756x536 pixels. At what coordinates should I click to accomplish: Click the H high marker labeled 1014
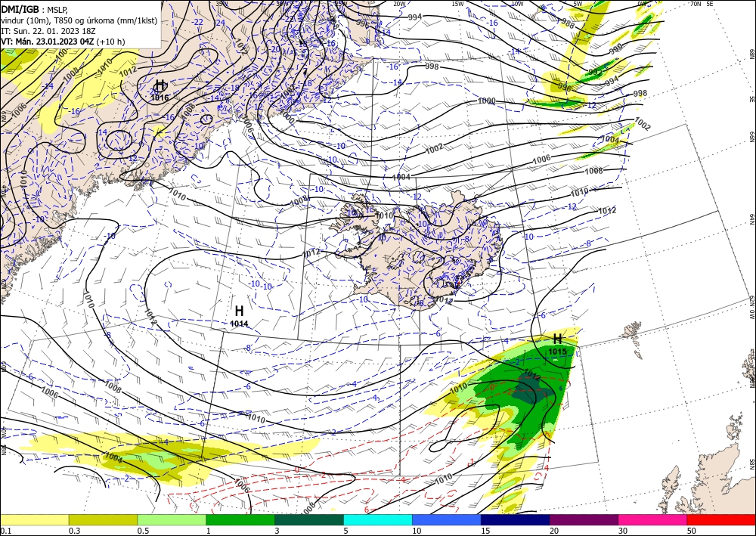(x=239, y=311)
